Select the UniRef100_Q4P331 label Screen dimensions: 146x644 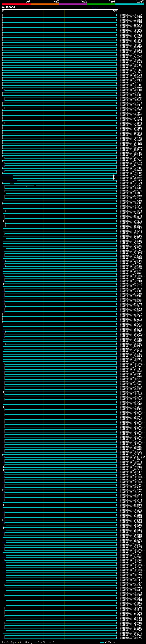tap(131, 238)
